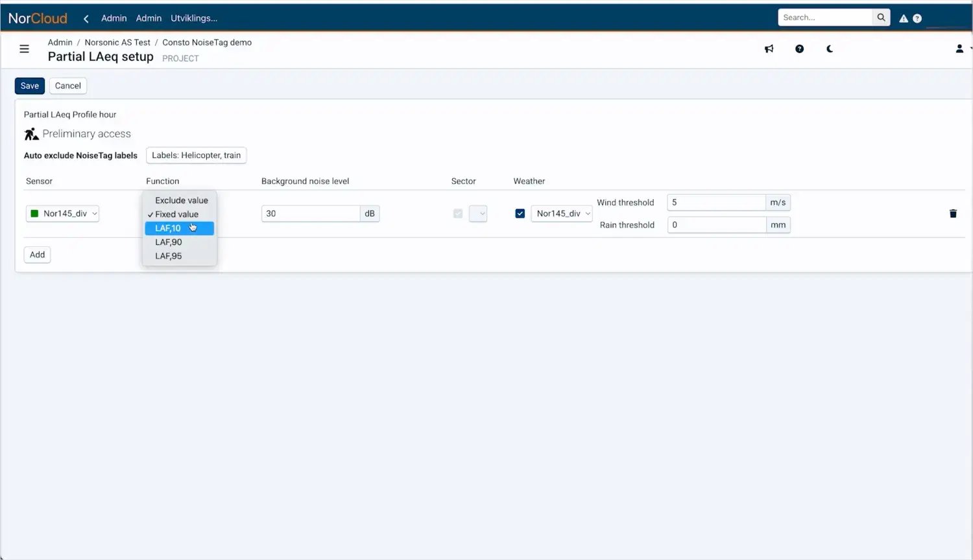
Task: Click the Wind threshold field
Action: (716, 202)
